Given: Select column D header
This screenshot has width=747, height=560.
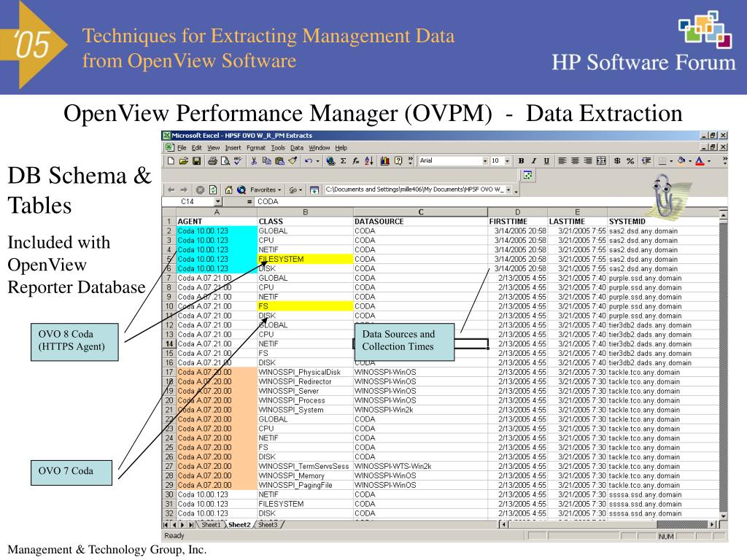Looking at the screenshot, I should pyautogui.click(x=517, y=212).
